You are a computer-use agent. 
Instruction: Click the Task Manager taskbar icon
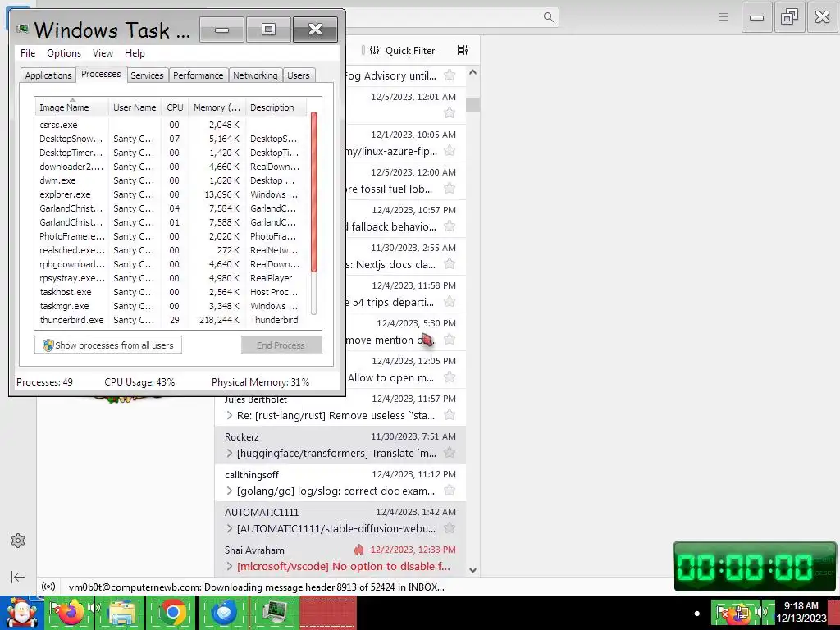pos(274,613)
